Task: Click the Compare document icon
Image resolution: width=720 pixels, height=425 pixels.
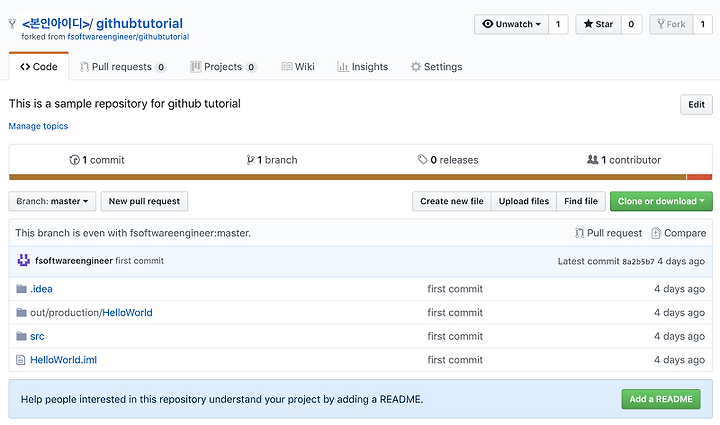Action: click(656, 233)
